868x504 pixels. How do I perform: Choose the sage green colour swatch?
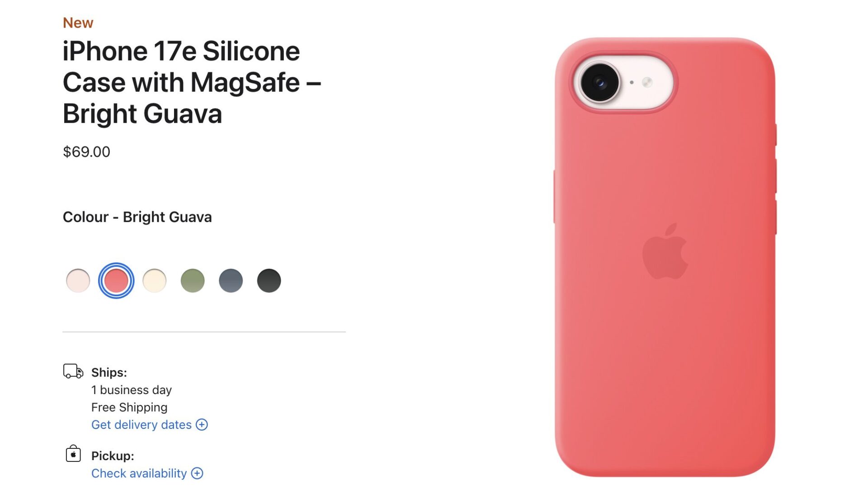(193, 281)
